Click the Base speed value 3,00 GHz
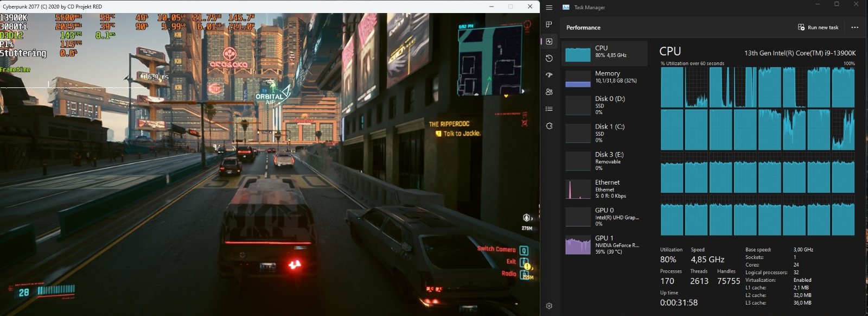 [803, 250]
